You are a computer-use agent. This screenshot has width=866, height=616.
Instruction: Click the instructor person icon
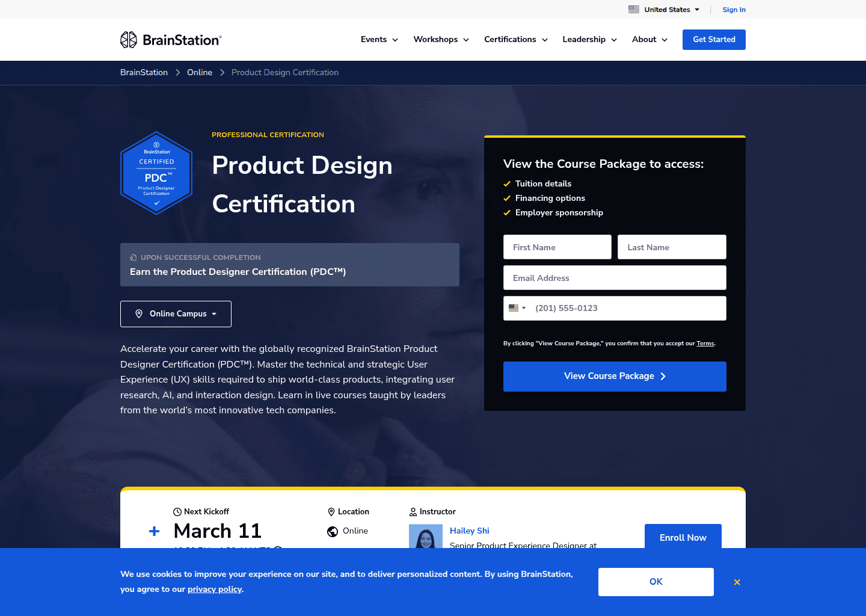pyautogui.click(x=413, y=511)
